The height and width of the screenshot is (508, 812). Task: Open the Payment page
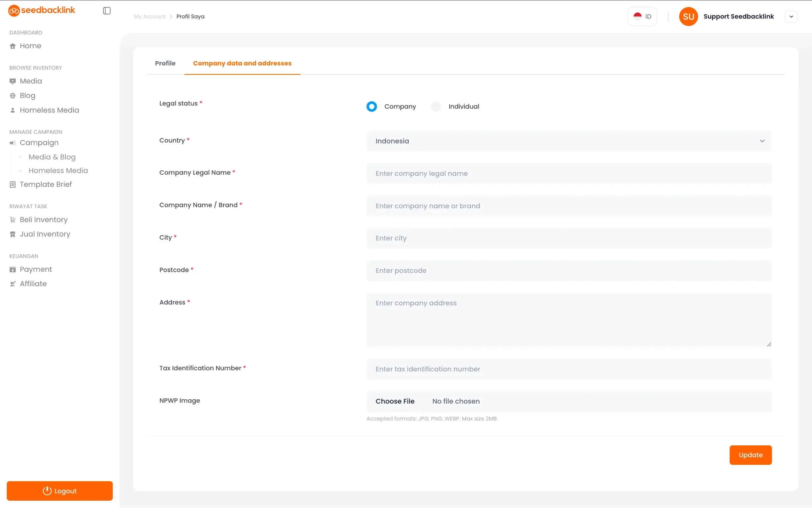pos(36,269)
